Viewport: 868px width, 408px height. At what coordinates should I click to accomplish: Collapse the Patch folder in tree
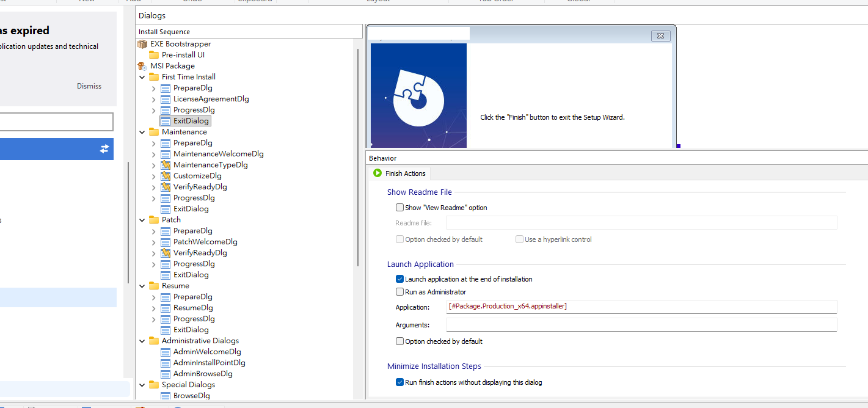(142, 220)
